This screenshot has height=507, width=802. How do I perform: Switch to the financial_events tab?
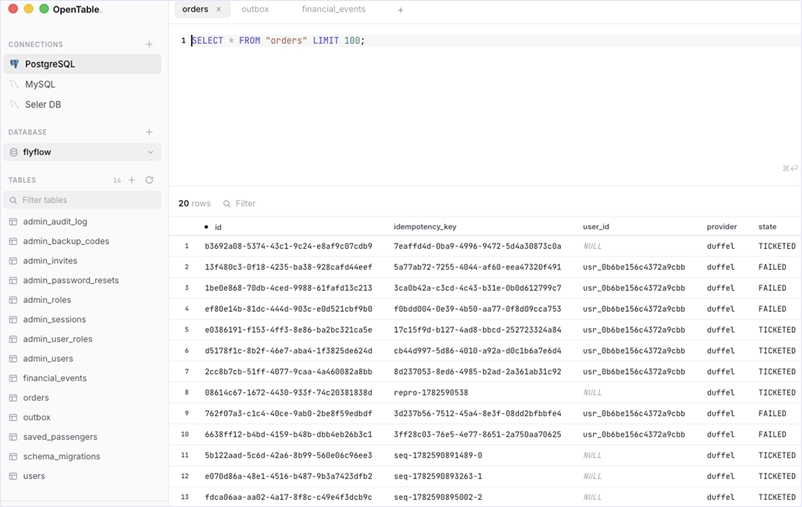tap(333, 9)
